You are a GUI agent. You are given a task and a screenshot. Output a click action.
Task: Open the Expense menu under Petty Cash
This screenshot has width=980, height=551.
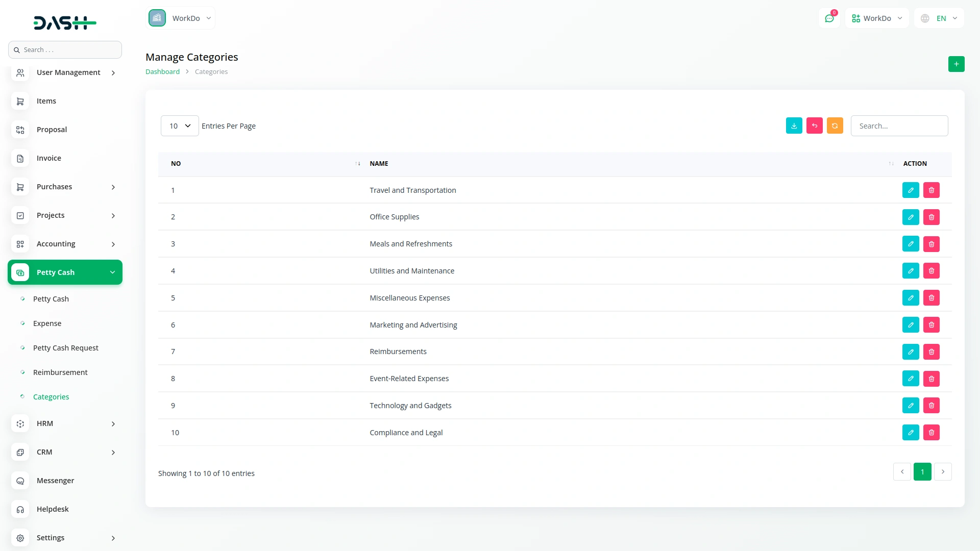pos(47,323)
